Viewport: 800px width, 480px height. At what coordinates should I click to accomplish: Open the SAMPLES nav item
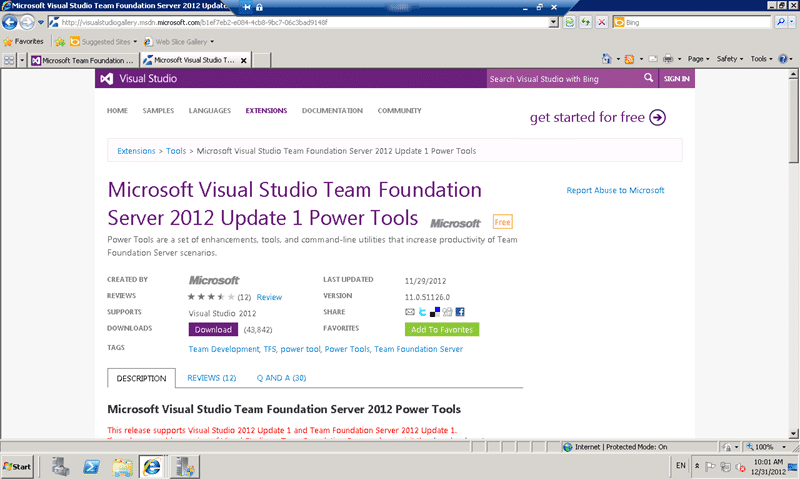(x=158, y=111)
